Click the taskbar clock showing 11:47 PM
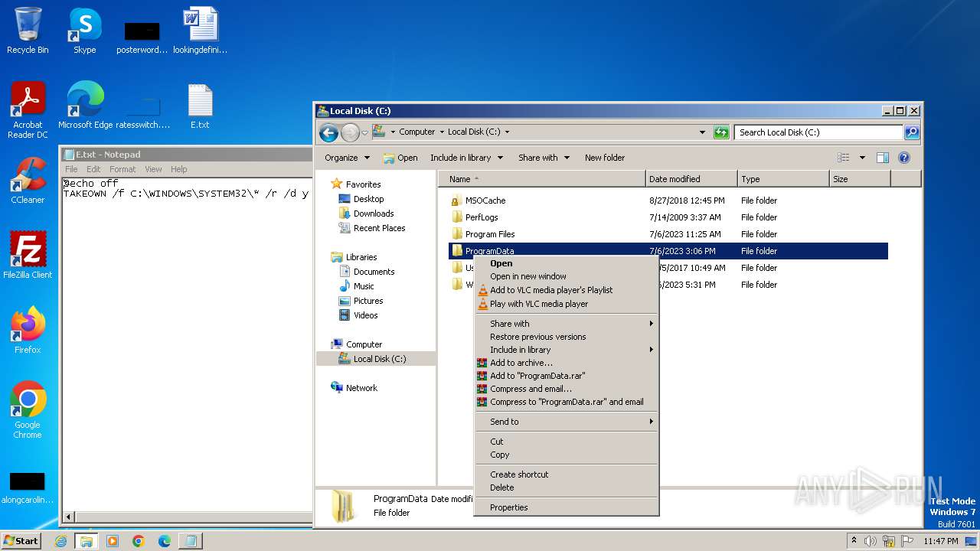The width and height of the screenshot is (980, 551). coord(940,541)
